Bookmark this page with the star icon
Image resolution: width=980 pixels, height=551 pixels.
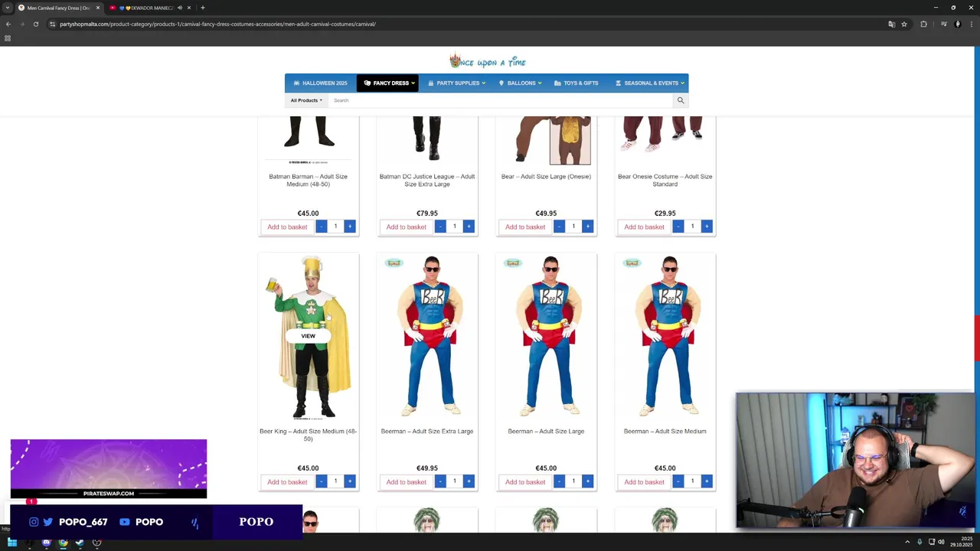904,24
